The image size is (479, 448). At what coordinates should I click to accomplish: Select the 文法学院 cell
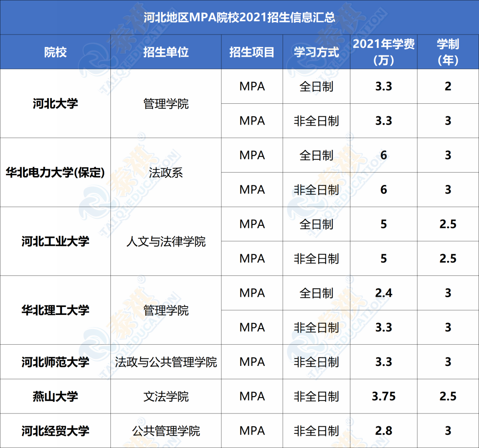[166, 396]
